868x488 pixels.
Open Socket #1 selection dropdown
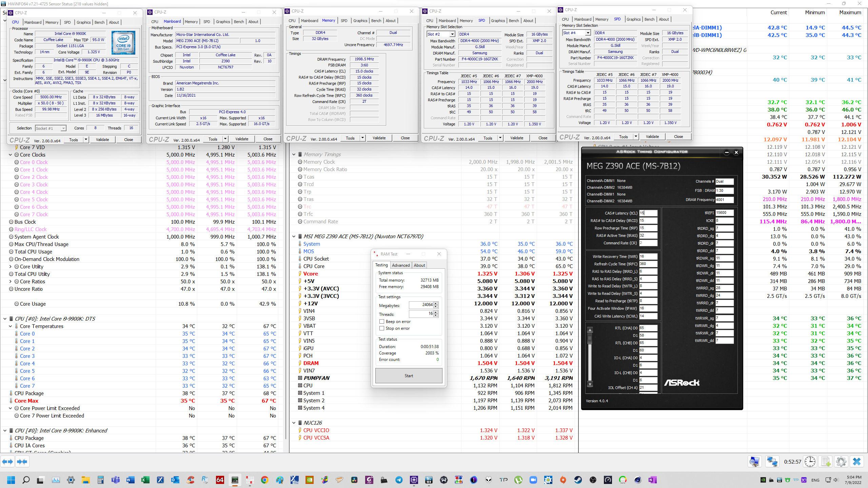coord(63,128)
